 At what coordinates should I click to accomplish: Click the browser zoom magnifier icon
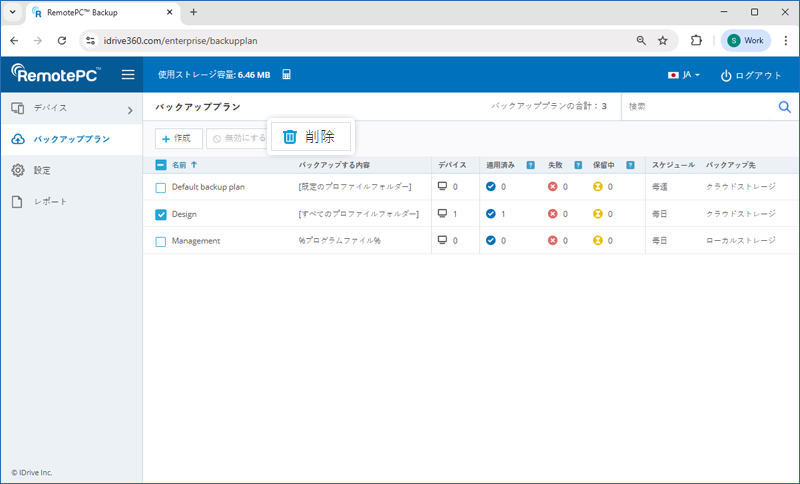(x=641, y=41)
